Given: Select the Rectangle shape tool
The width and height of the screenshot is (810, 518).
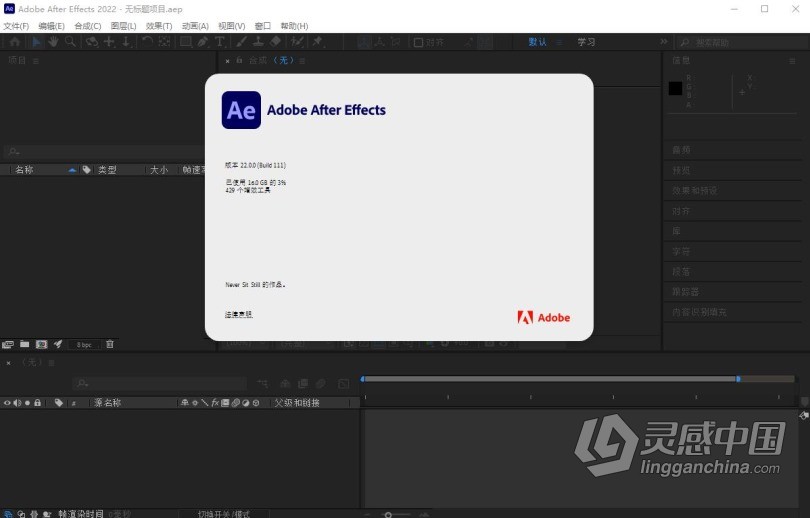Looking at the screenshot, I should pyautogui.click(x=185, y=42).
